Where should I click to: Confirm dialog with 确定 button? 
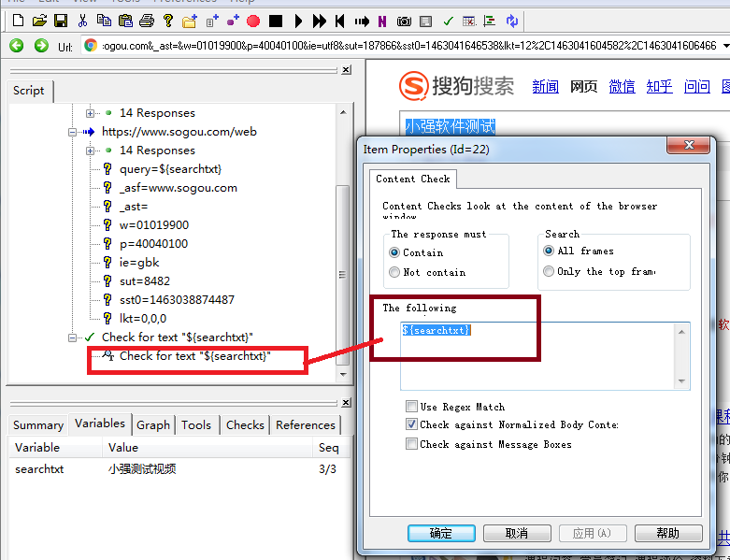pos(441,533)
